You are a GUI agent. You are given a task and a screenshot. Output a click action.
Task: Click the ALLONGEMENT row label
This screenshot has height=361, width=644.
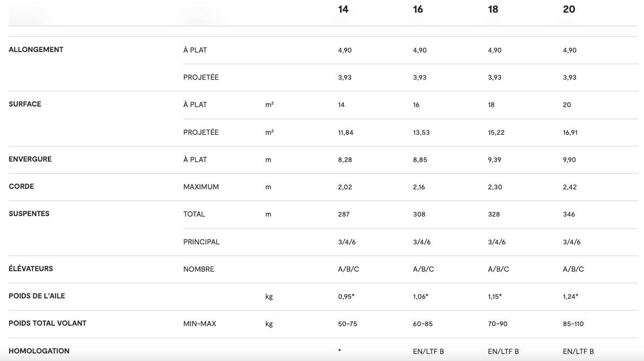click(36, 50)
